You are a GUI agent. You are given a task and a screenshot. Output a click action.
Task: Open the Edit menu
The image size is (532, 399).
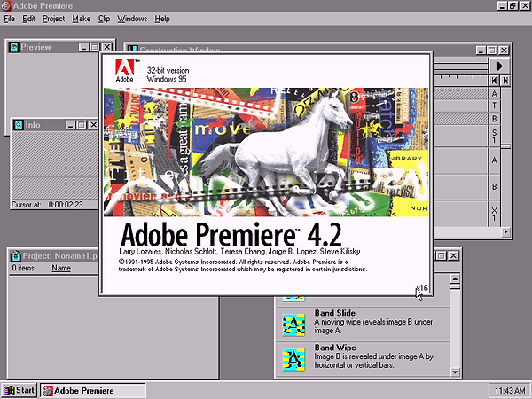pyautogui.click(x=29, y=19)
